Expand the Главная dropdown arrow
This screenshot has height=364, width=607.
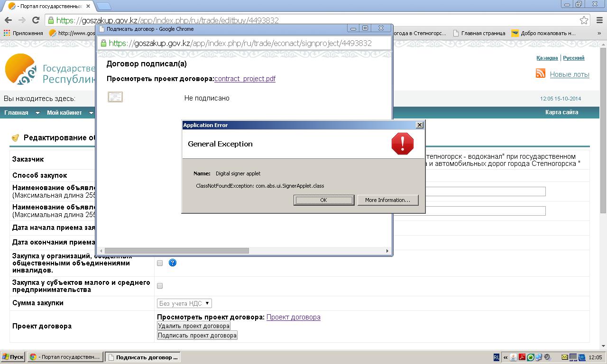pyautogui.click(x=38, y=113)
